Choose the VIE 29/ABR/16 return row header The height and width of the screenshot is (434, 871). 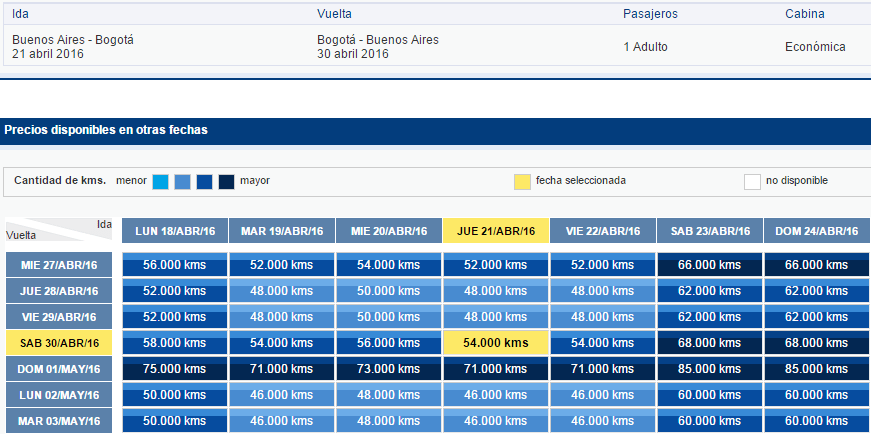pyautogui.click(x=59, y=317)
